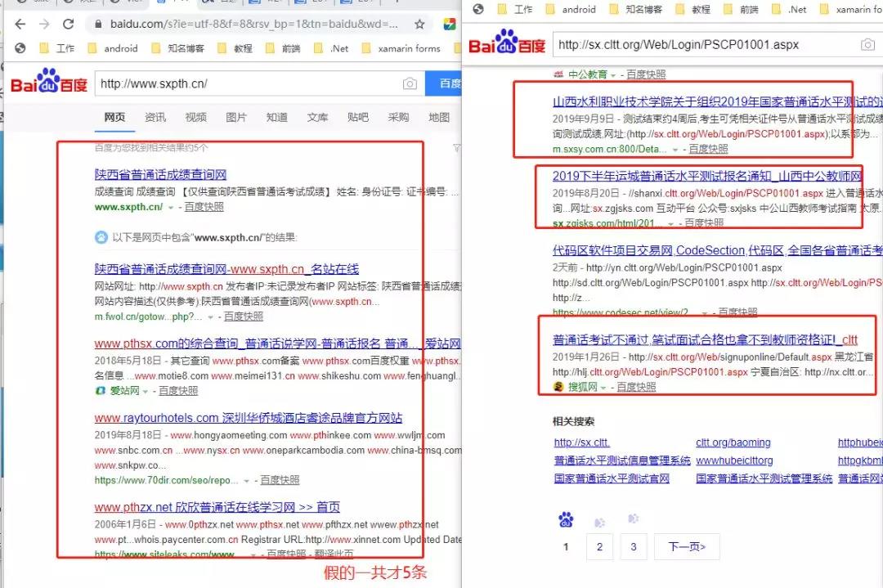Viewport: 883px width, 588px height.
Task: Open search filter funnel icon in left results
Action: pyautogui.click(x=456, y=148)
